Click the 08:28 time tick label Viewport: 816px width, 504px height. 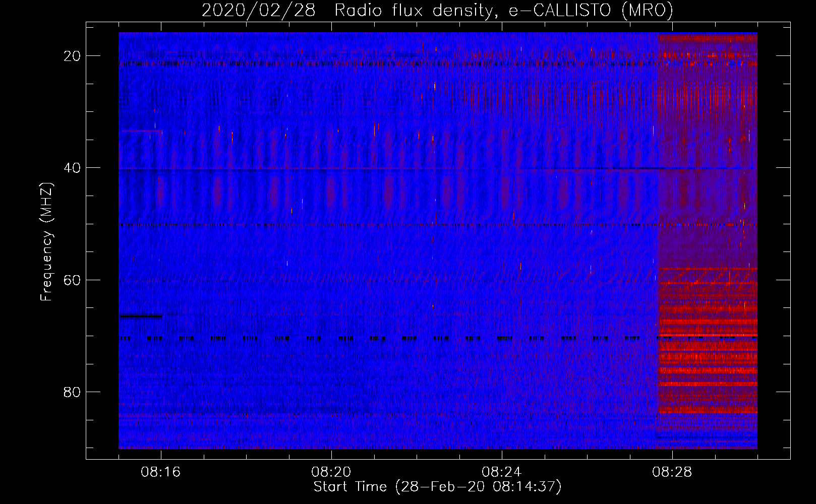672,472
